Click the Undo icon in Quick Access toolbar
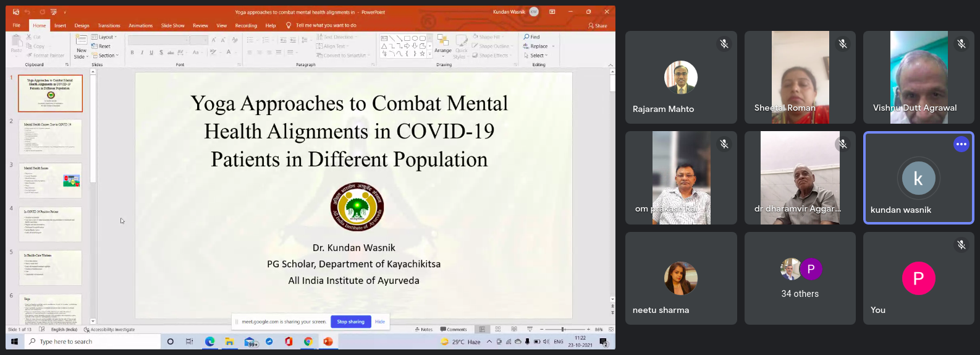The height and width of the screenshot is (355, 980). click(27, 12)
